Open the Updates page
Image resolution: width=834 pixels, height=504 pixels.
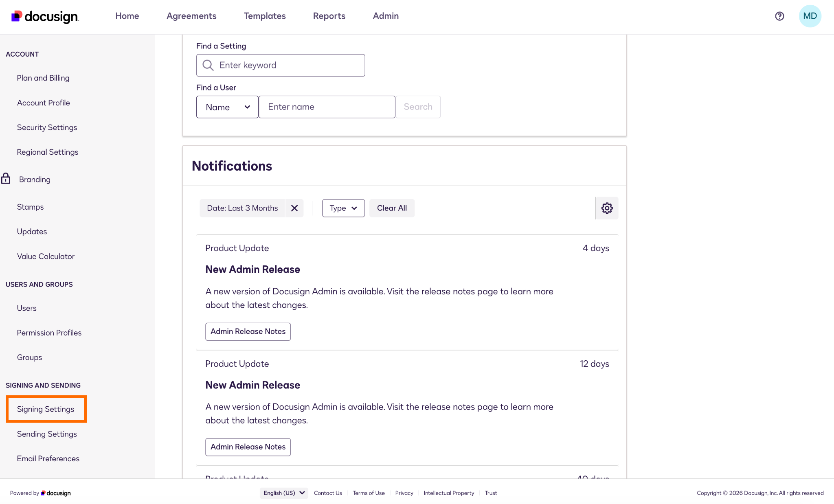tap(32, 231)
